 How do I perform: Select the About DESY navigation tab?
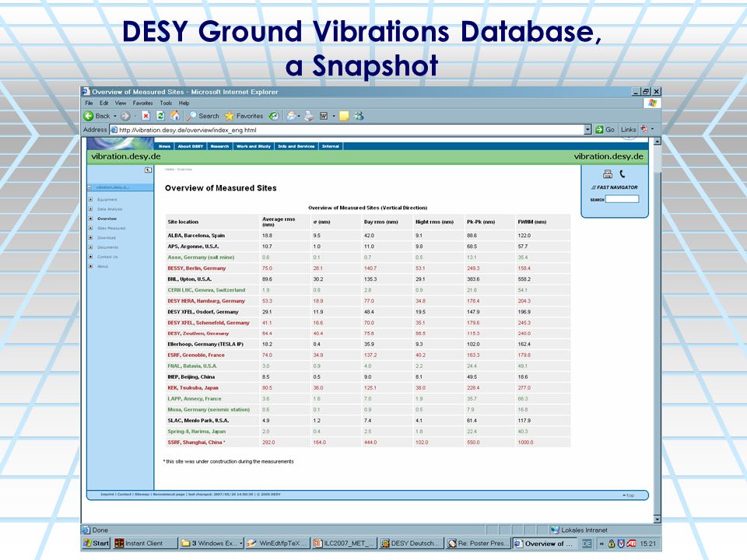pos(191,146)
